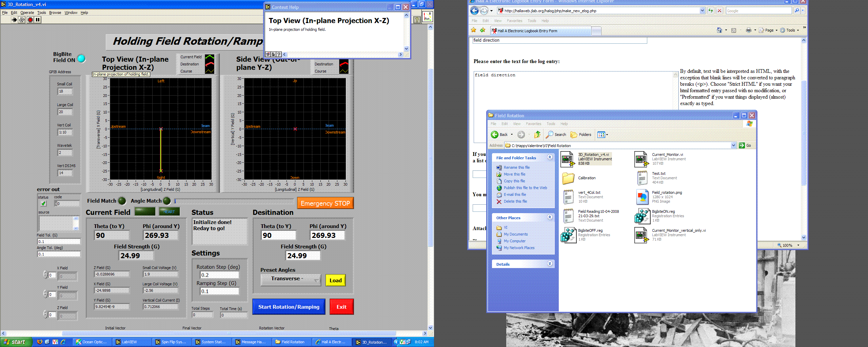Click the My Documents link in Other Places
Screen dimensions: 868x347
(x=515, y=234)
